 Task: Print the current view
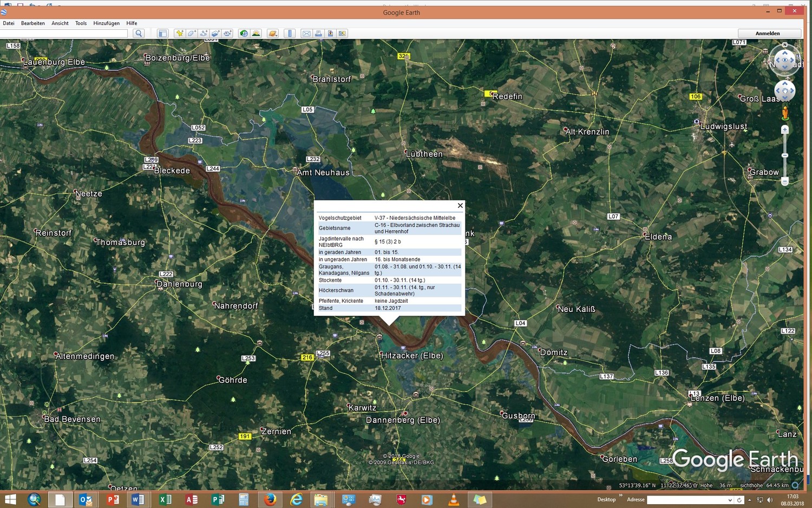[318, 34]
